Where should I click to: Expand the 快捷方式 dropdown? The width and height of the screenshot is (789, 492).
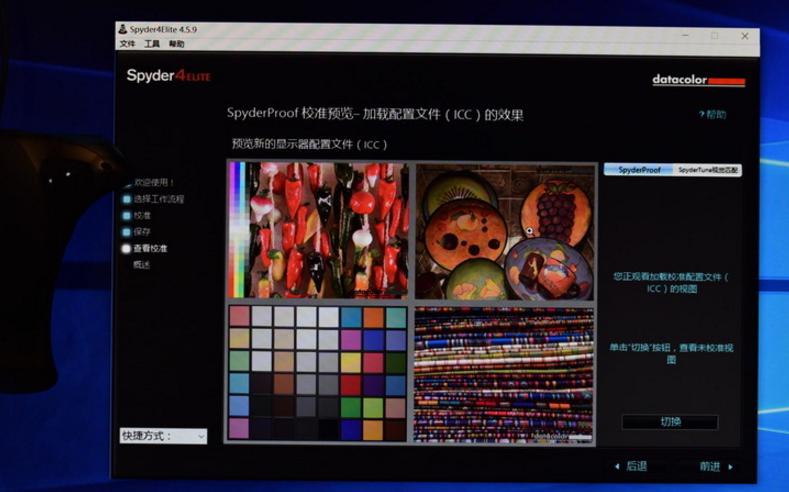163,436
